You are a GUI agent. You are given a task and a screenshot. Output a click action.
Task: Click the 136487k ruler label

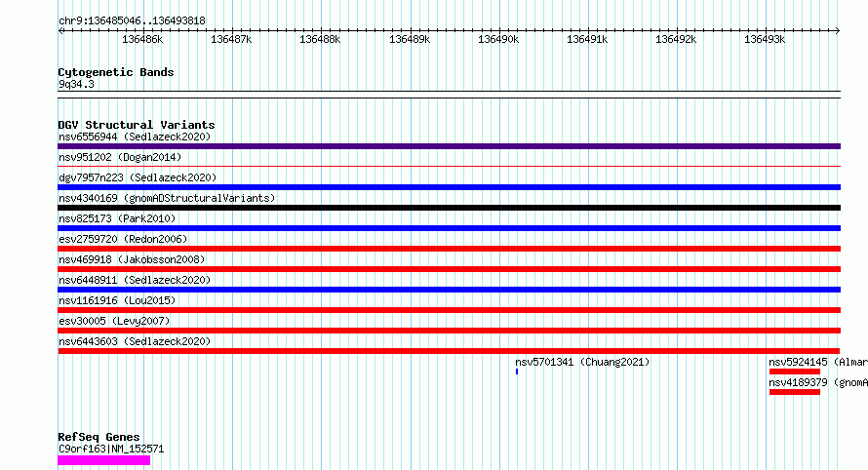tap(231, 39)
